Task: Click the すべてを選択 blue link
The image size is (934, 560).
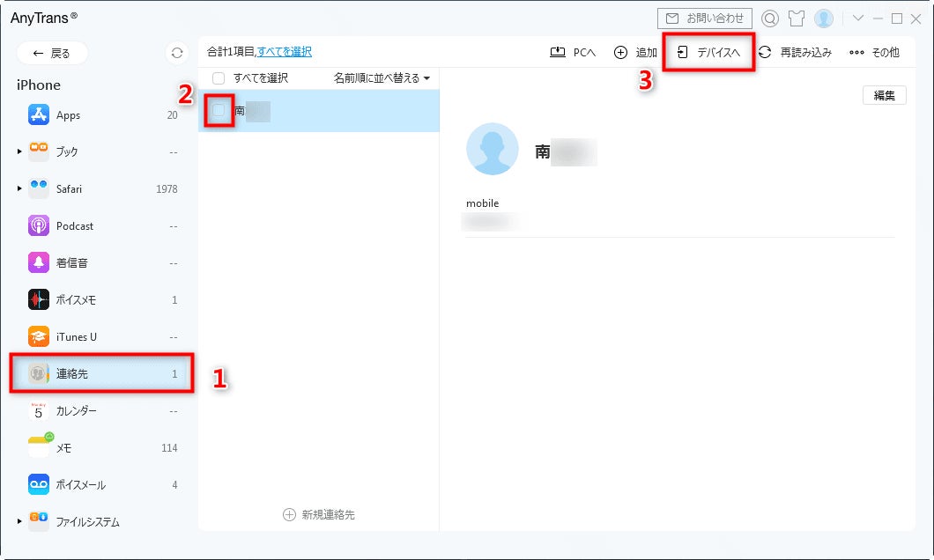Action: click(285, 52)
